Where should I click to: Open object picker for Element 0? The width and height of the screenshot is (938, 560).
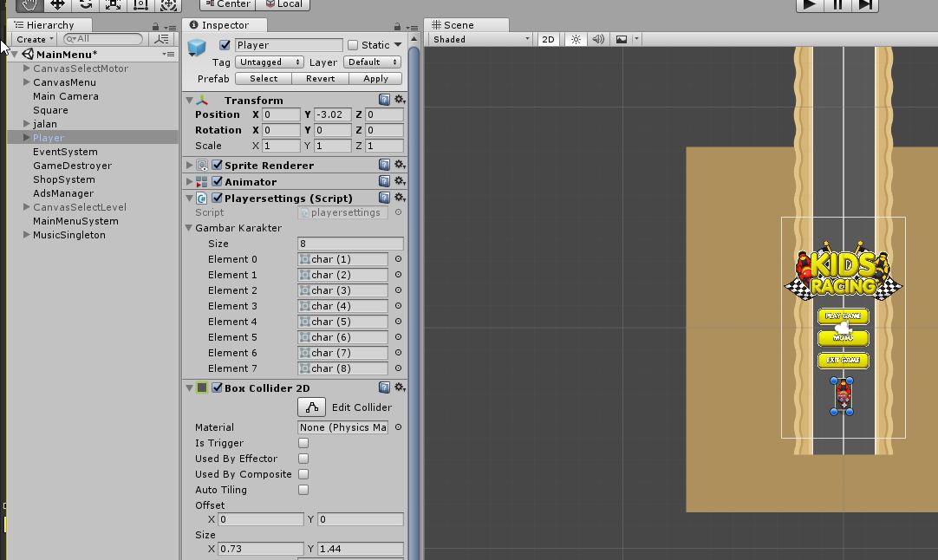398,259
